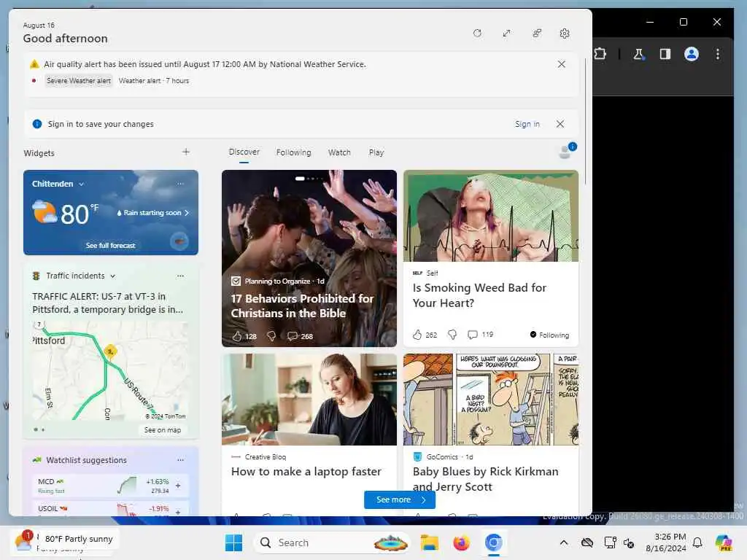Image resolution: width=747 pixels, height=560 pixels.
Task: Open the traffic map thumbnail
Action: [111, 370]
